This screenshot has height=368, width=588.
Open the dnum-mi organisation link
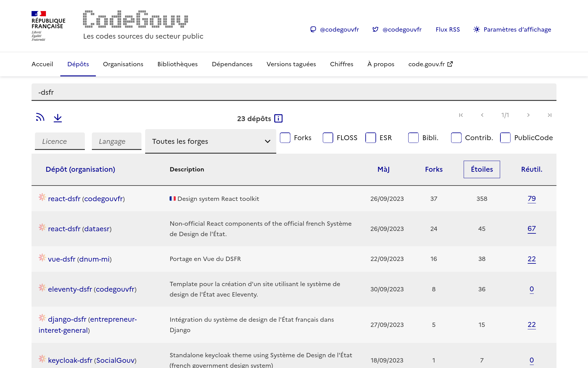click(x=94, y=259)
